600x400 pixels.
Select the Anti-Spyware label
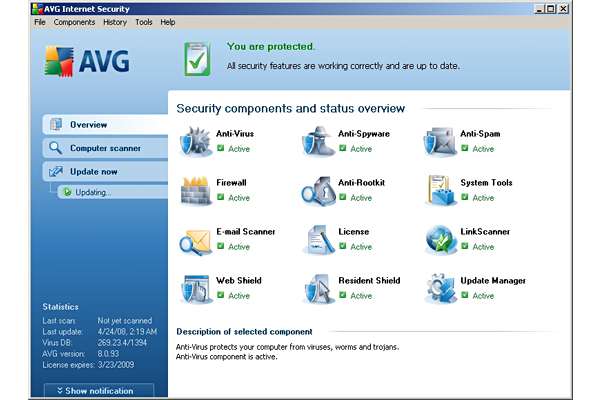[364, 134]
